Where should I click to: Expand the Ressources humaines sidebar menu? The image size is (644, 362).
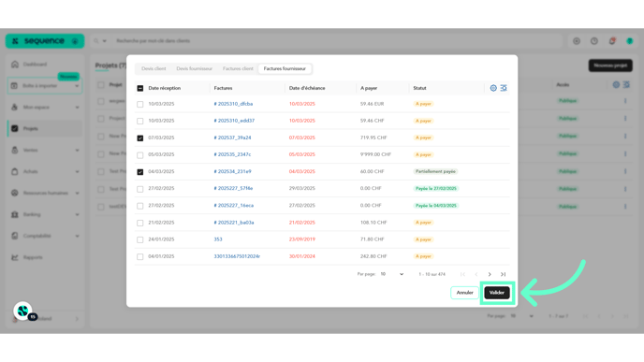point(44,193)
